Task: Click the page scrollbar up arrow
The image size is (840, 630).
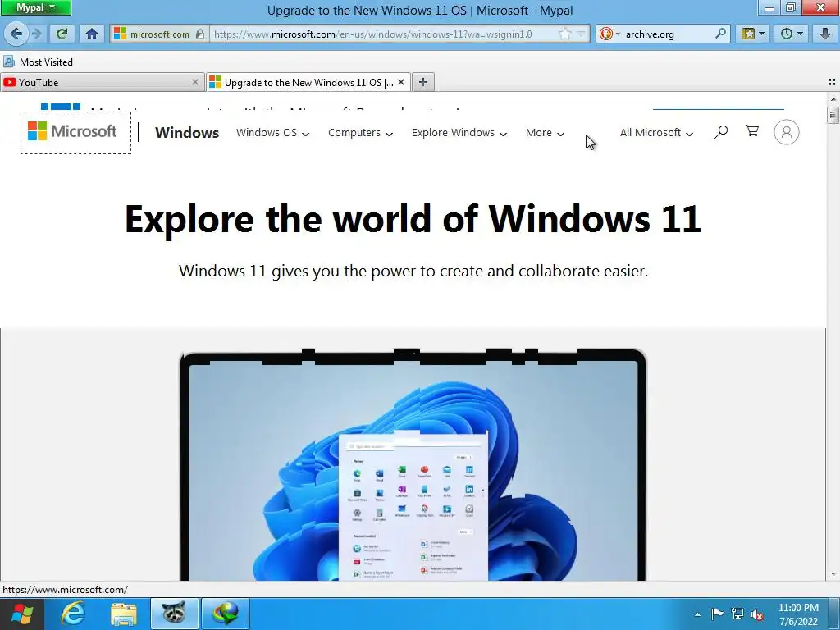Action: tap(833, 98)
